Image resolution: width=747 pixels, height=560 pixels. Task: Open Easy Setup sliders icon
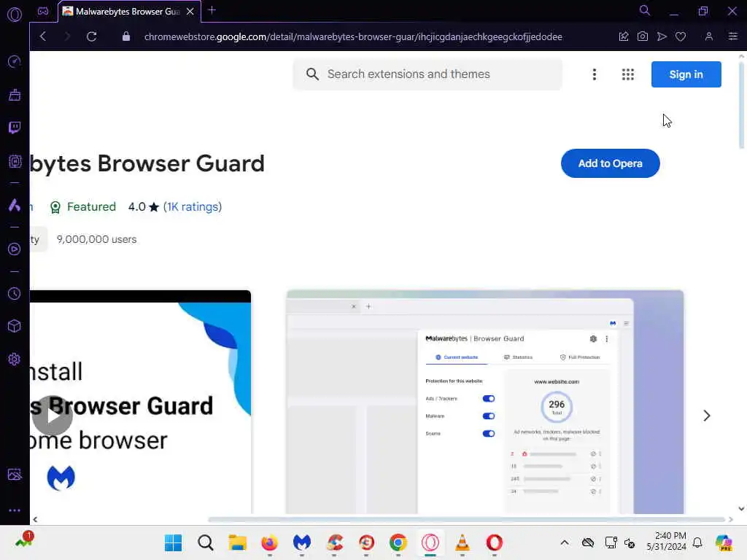732,36
